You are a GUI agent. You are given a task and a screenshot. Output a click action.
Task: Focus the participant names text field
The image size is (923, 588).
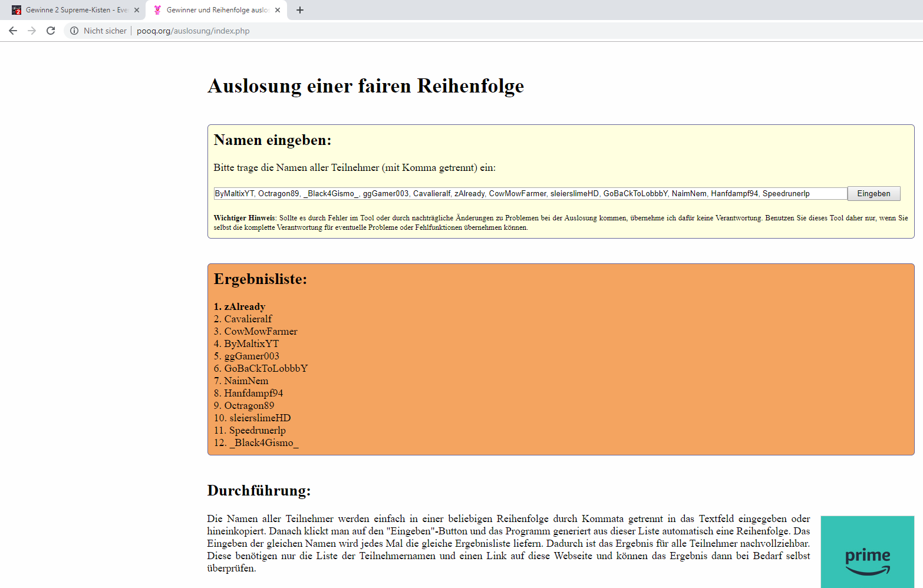(x=530, y=193)
